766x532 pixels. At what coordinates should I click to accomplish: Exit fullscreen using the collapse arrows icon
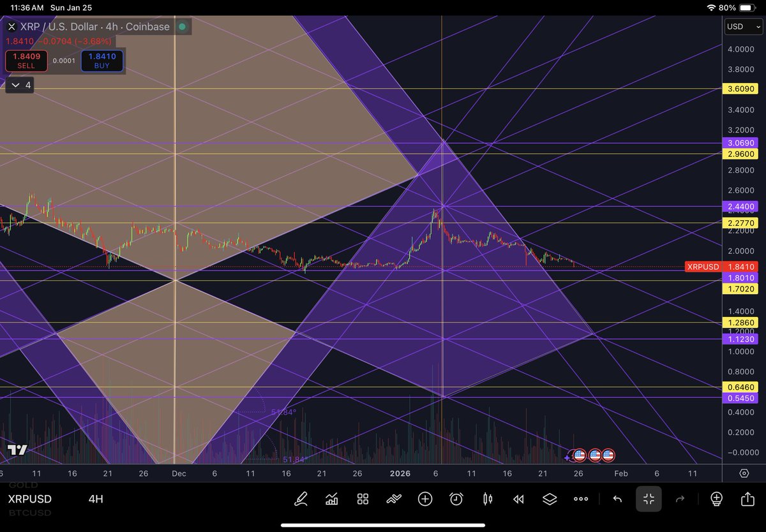click(649, 499)
